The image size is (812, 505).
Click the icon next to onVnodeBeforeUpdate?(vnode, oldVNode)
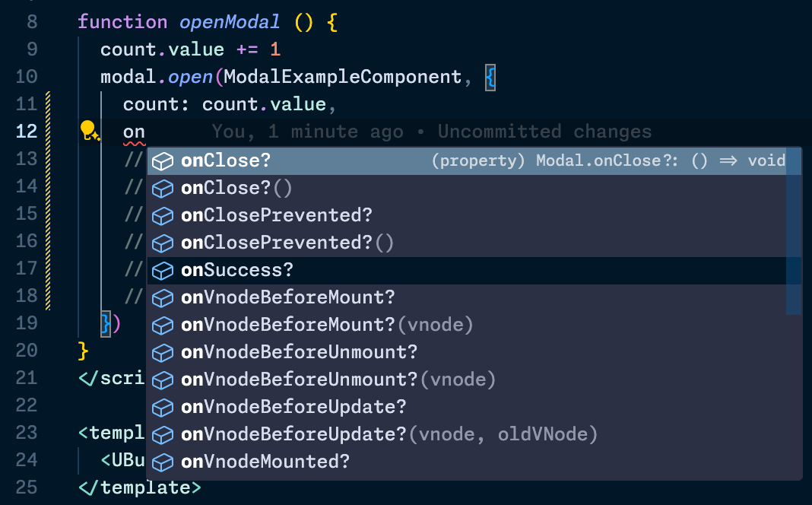tap(163, 434)
